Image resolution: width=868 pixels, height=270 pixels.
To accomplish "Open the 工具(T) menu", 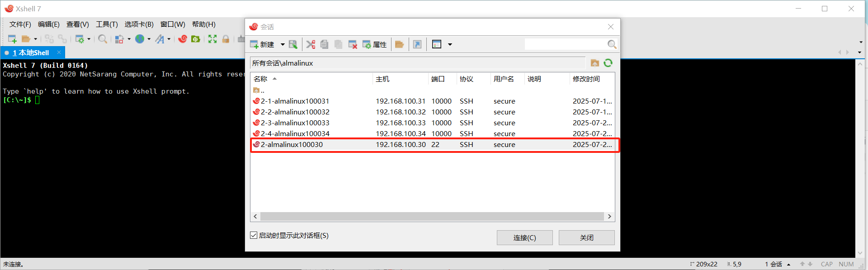I will pos(107,24).
